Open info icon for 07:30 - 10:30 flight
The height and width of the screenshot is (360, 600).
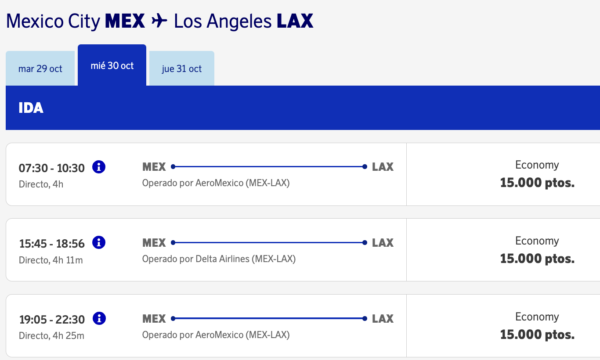[99, 167]
